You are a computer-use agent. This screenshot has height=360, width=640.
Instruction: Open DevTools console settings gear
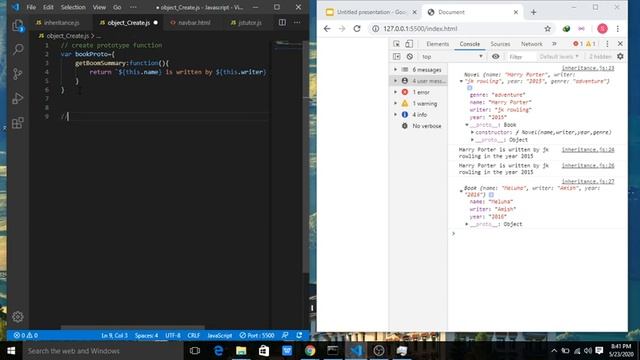click(620, 57)
